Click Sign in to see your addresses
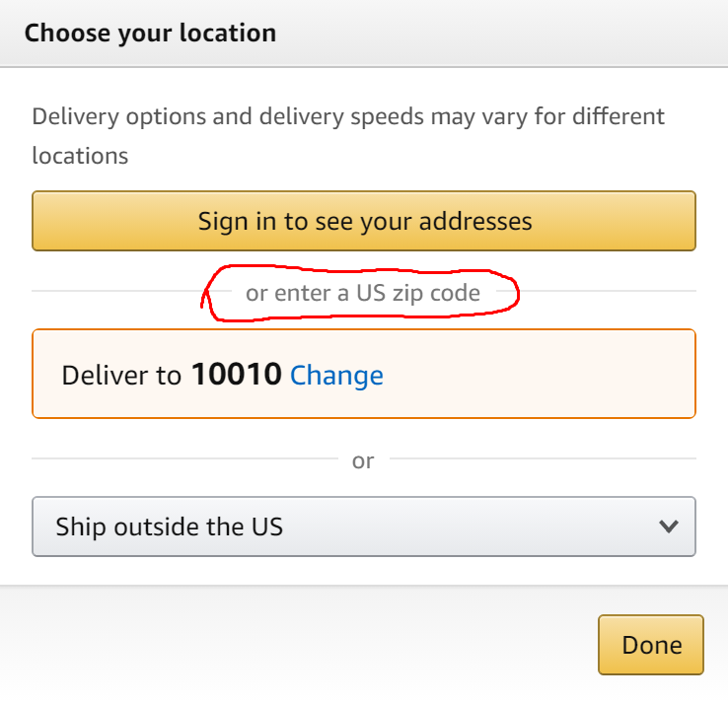This screenshot has width=728, height=702. pos(364,221)
